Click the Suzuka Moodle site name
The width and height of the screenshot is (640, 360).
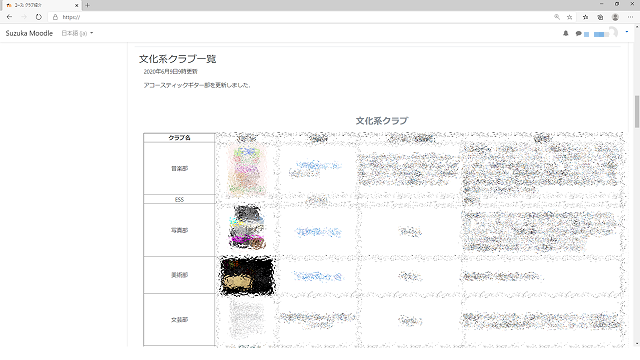coord(29,33)
